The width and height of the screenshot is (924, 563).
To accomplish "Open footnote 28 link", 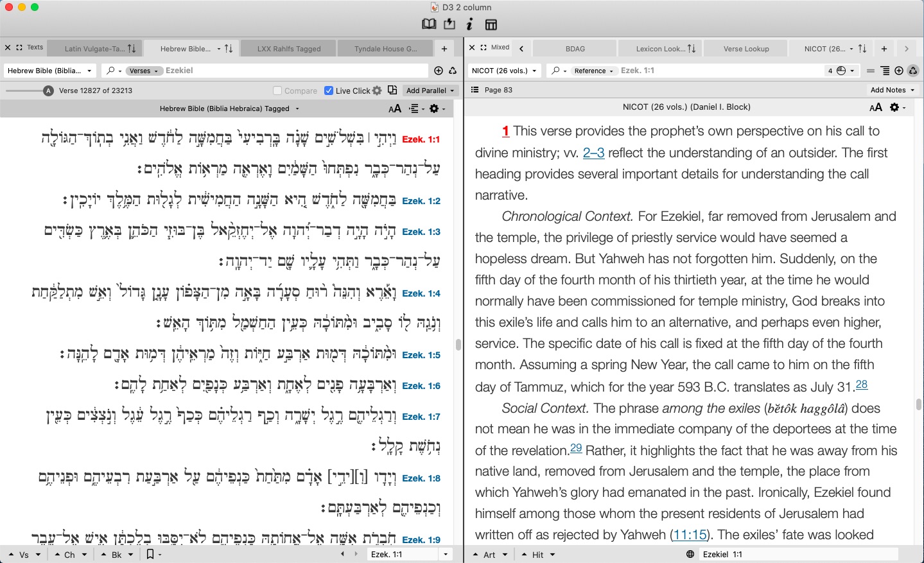I will point(861,385).
